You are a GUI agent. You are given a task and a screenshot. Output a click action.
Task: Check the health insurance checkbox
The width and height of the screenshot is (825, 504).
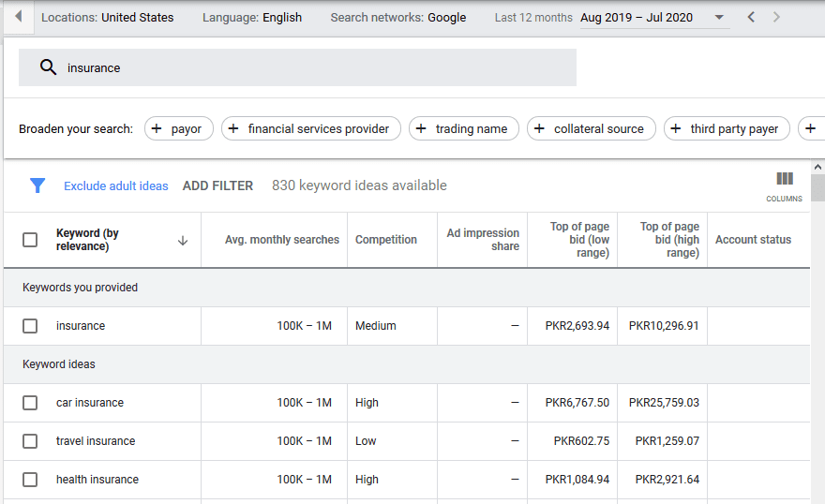pyautogui.click(x=30, y=480)
